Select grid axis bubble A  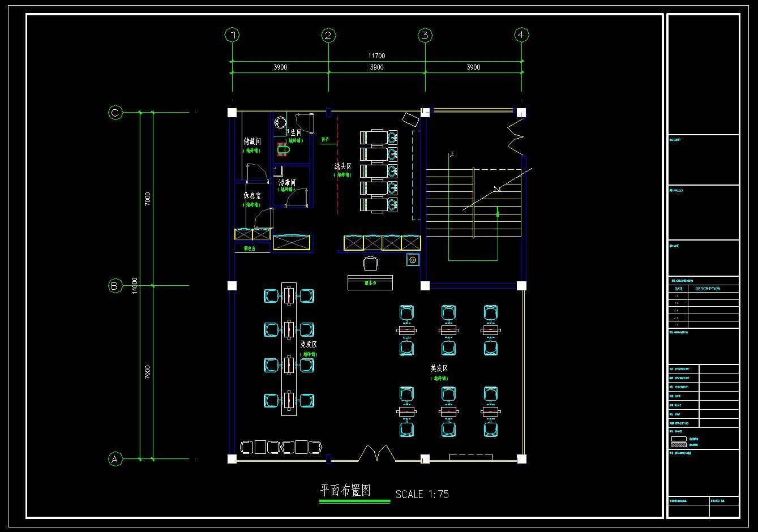tap(115, 458)
